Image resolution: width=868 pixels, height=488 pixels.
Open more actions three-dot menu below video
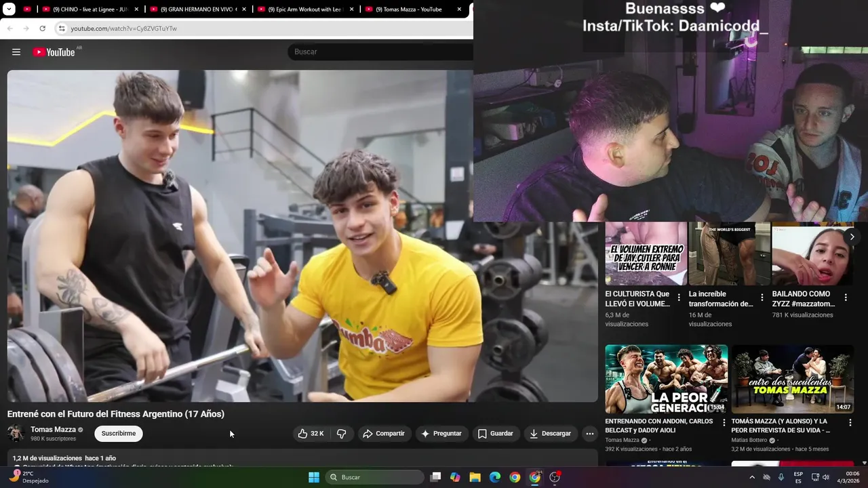(589, 434)
